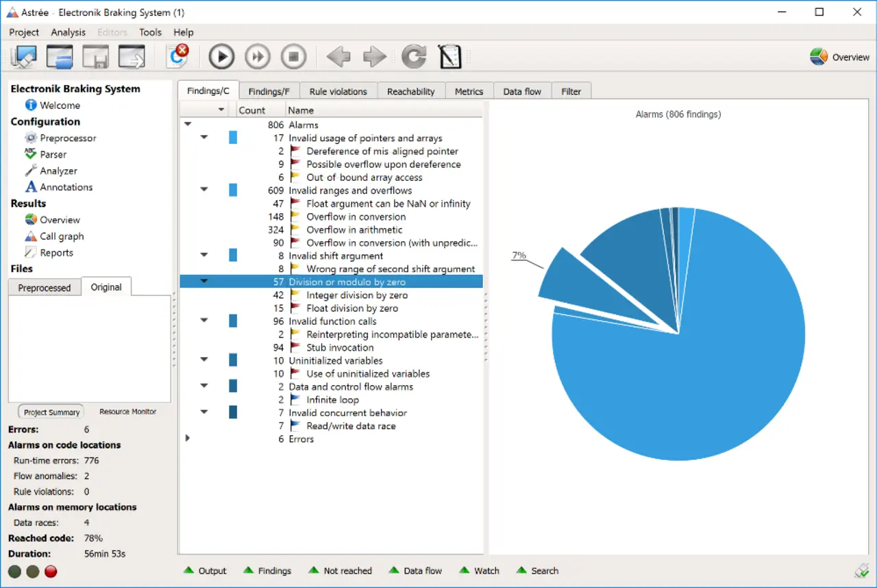
Task: Open the column header dropdown arrow
Action: pos(221,110)
